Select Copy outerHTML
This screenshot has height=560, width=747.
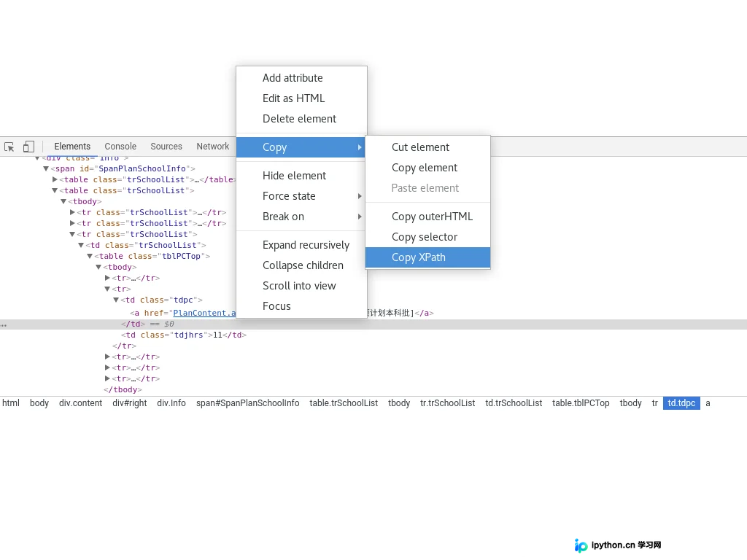[427, 217]
